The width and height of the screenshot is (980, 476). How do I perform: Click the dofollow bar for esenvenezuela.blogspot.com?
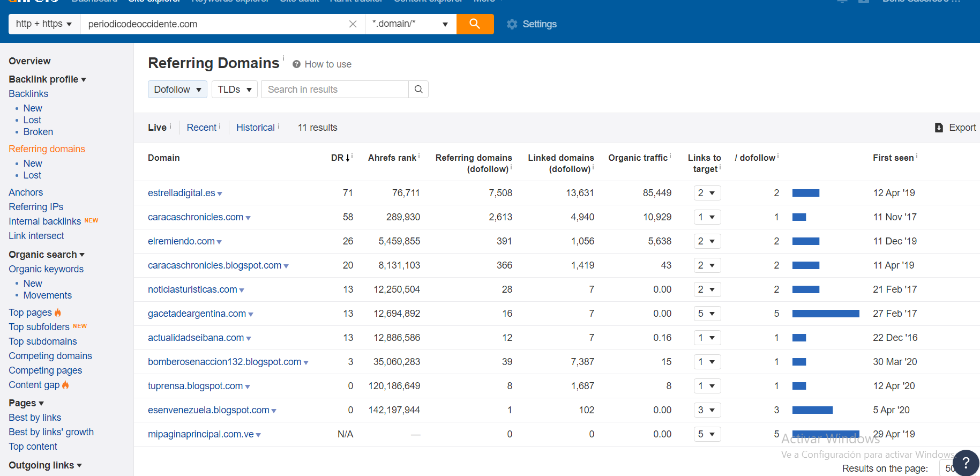click(812, 410)
